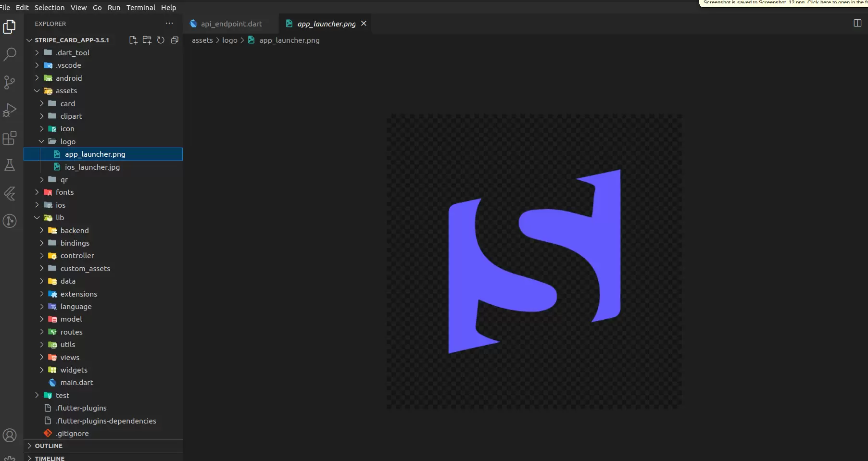Expand the widgets folder
The height and width of the screenshot is (461, 868).
pos(103,370)
